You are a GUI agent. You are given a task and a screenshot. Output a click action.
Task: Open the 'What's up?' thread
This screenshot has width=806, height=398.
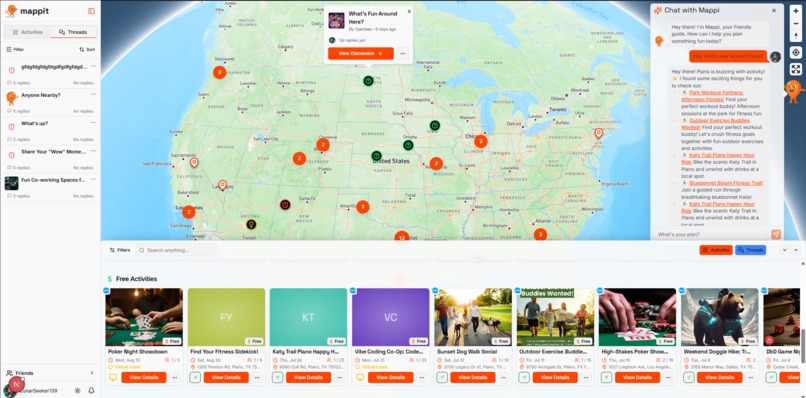34,123
